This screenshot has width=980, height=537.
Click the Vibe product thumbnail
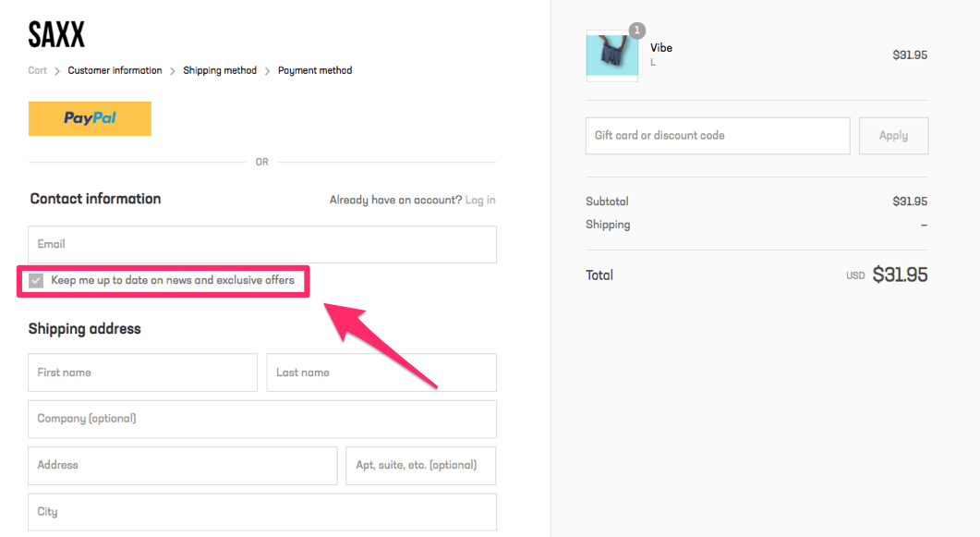pyautogui.click(x=611, y=55)
